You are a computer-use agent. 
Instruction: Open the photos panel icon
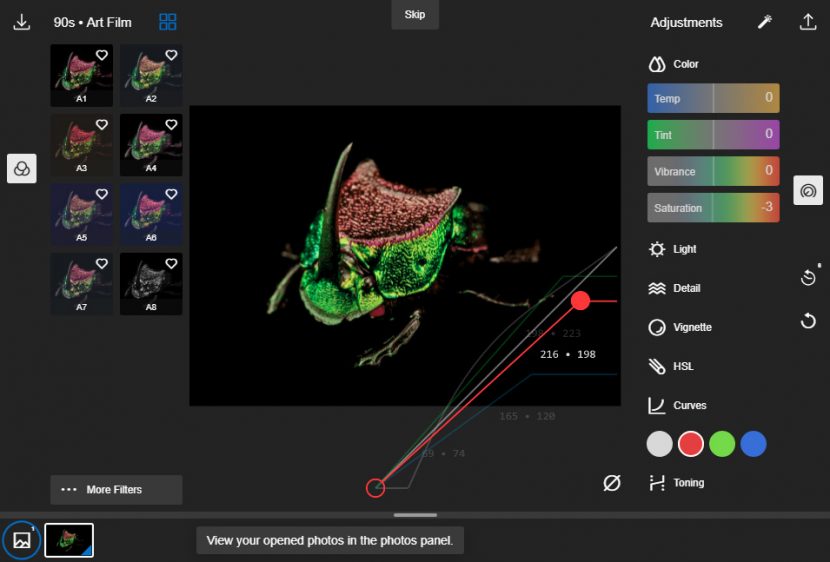click(x=22, y=540)
